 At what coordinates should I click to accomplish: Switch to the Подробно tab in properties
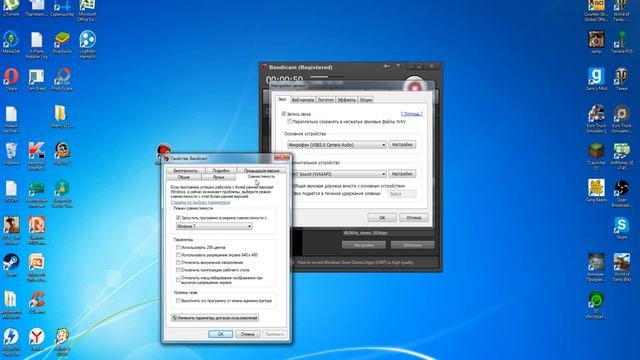coord(221,171)
